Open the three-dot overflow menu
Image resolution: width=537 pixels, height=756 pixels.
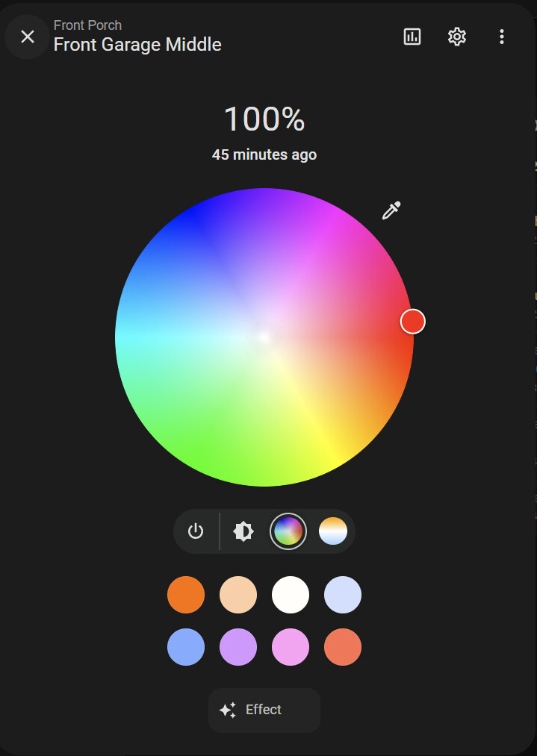coord(502,37)
